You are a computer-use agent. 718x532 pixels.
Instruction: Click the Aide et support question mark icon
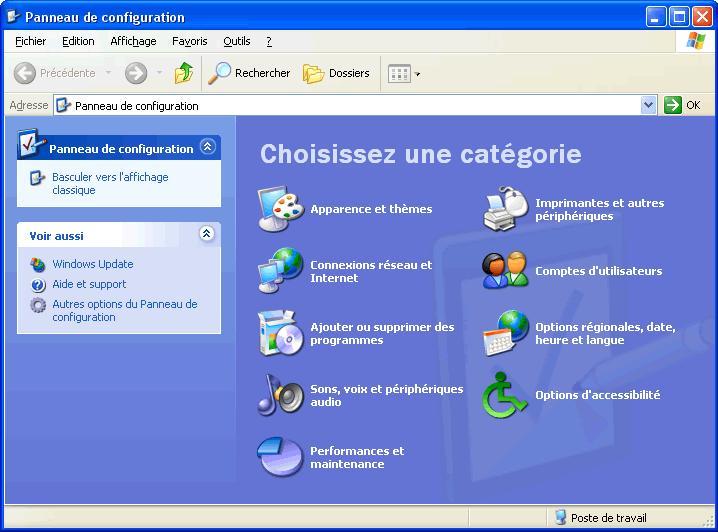tap(38, 285)
